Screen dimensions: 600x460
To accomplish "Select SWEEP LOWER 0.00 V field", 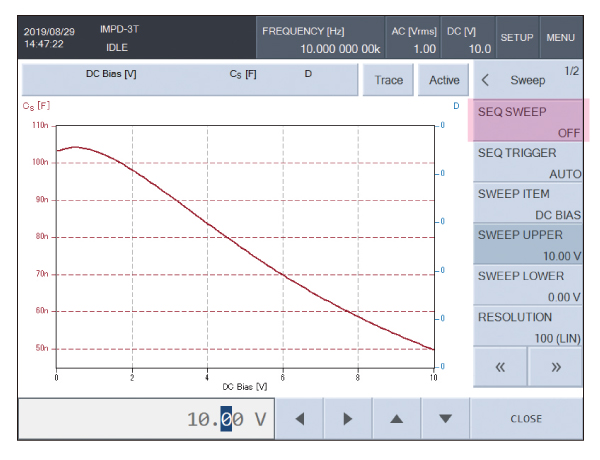I will click(x=528, y=285).
